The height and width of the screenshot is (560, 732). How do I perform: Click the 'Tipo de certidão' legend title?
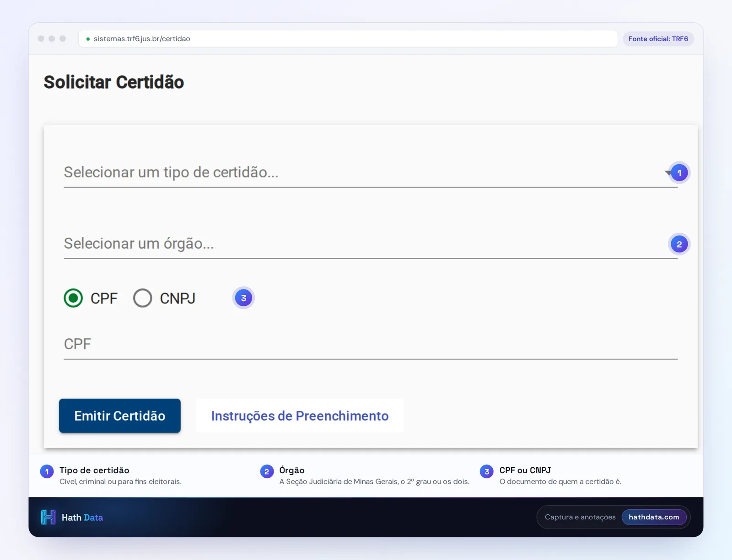pos(94,470)
